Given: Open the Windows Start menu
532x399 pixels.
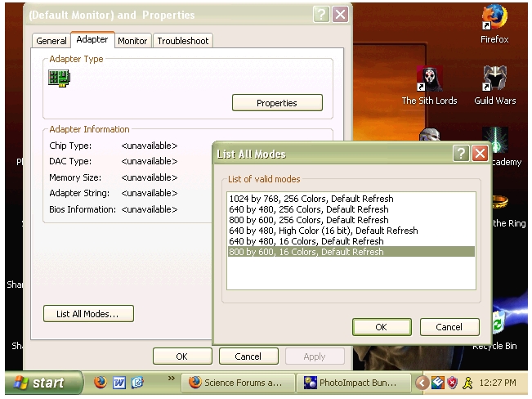Looking at the screenshot, I should pos(43,382).
